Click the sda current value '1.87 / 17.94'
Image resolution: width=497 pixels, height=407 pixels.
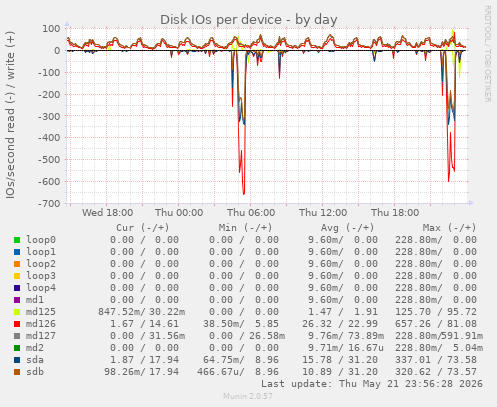click(x=144, y=360)
